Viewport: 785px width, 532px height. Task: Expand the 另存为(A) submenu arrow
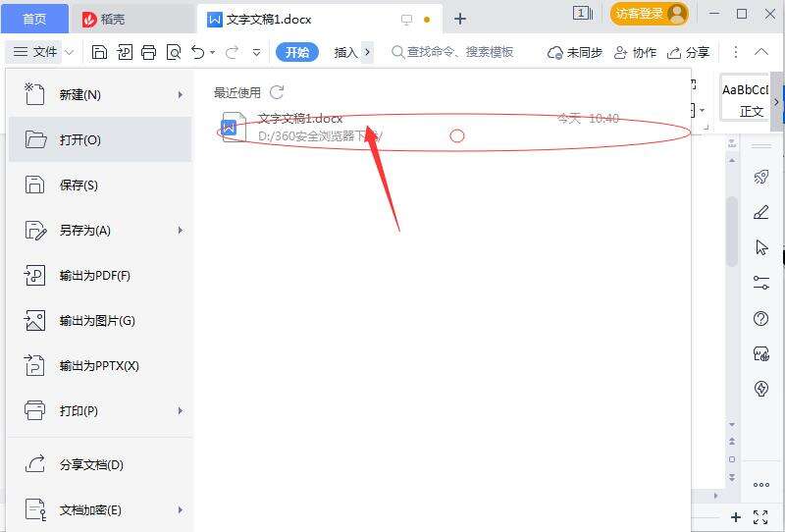click(x=181, y=230)
